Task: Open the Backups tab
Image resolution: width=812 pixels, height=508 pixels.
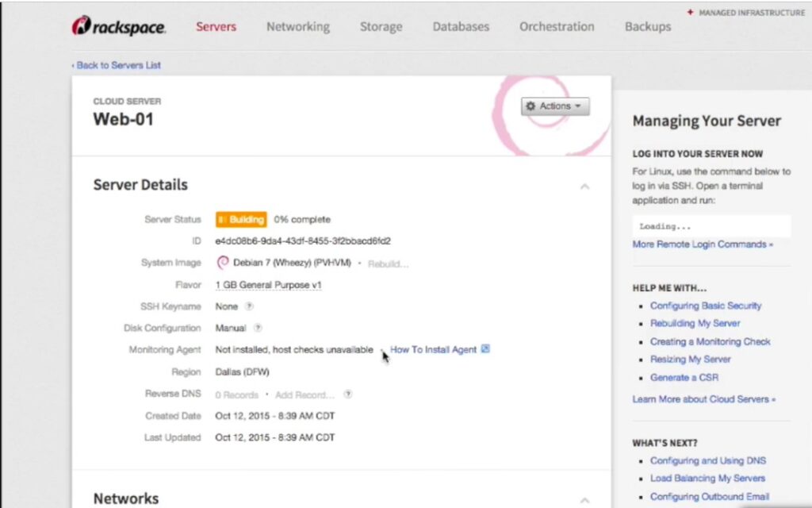Action: coord(648,27)
